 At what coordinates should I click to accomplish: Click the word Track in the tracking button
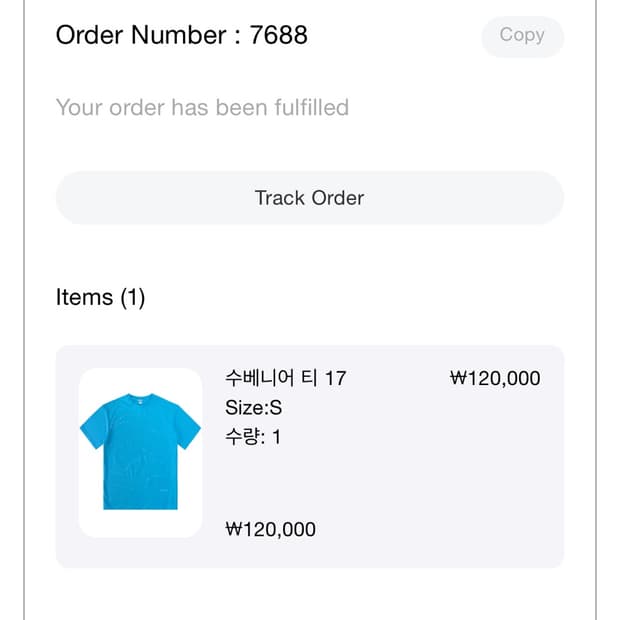[280, 198]
